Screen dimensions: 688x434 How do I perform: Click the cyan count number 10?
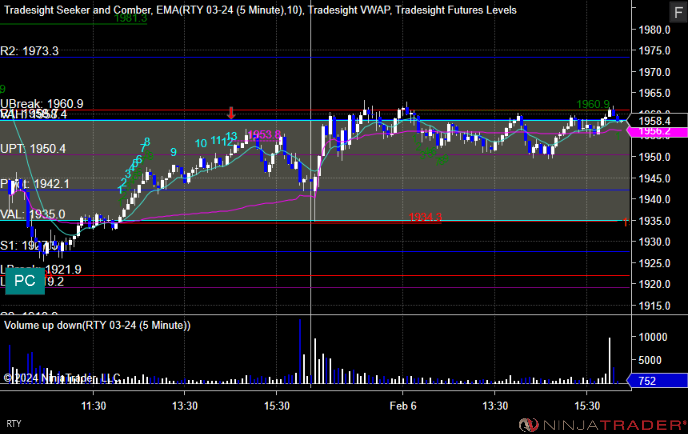(201, 143)
